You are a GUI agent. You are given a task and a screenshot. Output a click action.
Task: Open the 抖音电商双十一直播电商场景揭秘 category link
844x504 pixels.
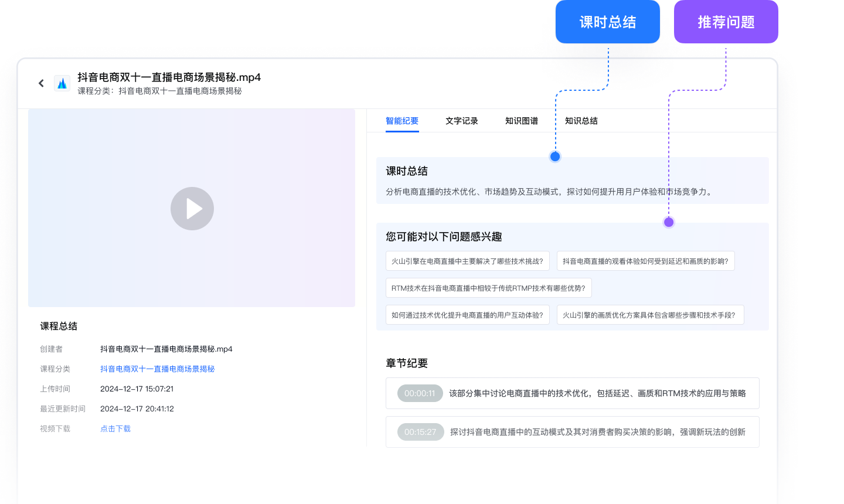pyautogui.click(x=157, y=369)
